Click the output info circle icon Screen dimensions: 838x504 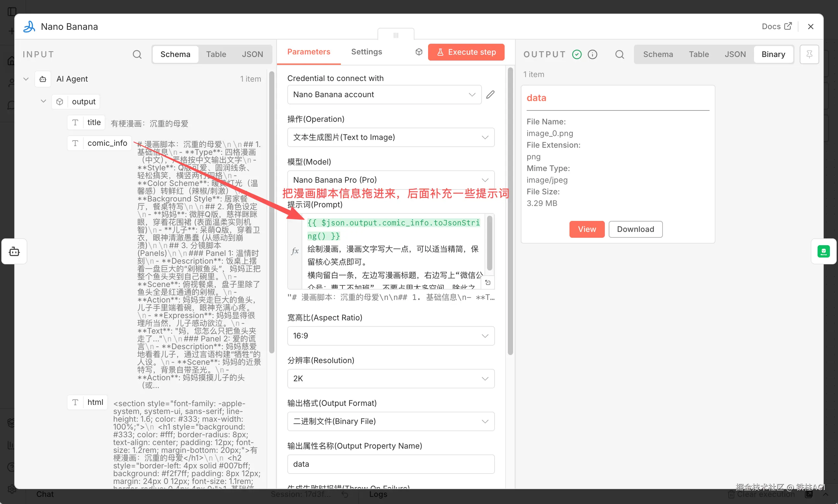coord(593,54)
